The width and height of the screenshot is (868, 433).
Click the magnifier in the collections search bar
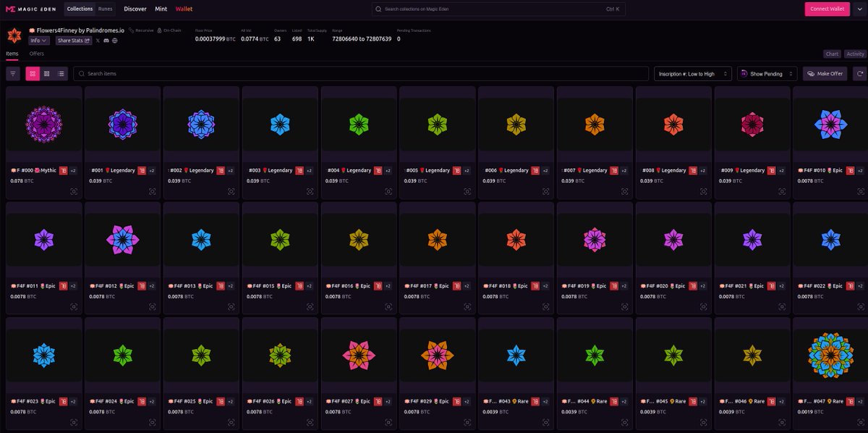379,9
